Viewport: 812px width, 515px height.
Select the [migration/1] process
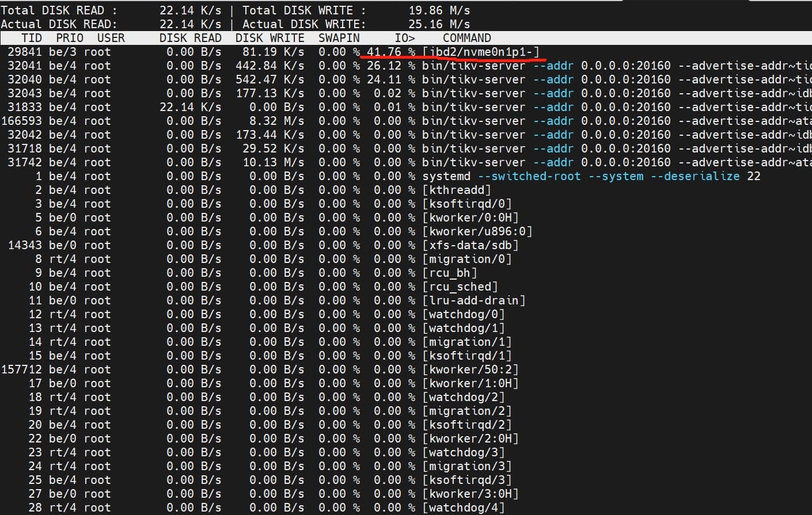click(x=467, y=342)
